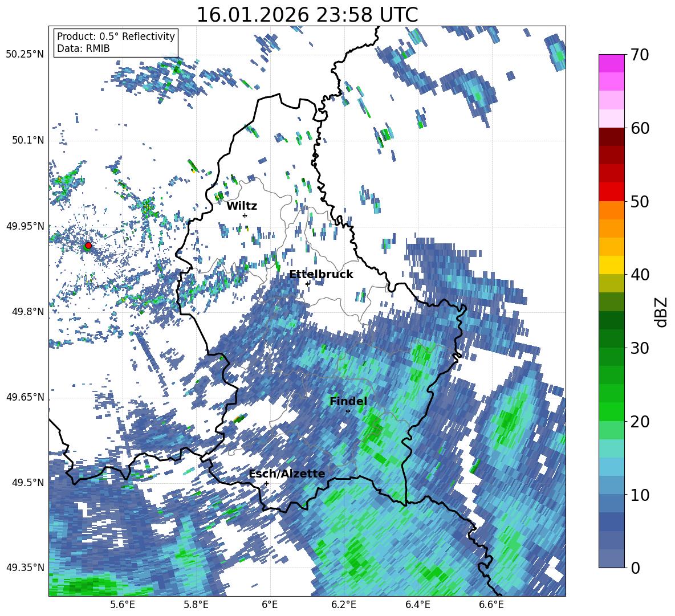Click the 5.8°E longitude label
The image size is (675, 616).
click(x=196, y=605)
